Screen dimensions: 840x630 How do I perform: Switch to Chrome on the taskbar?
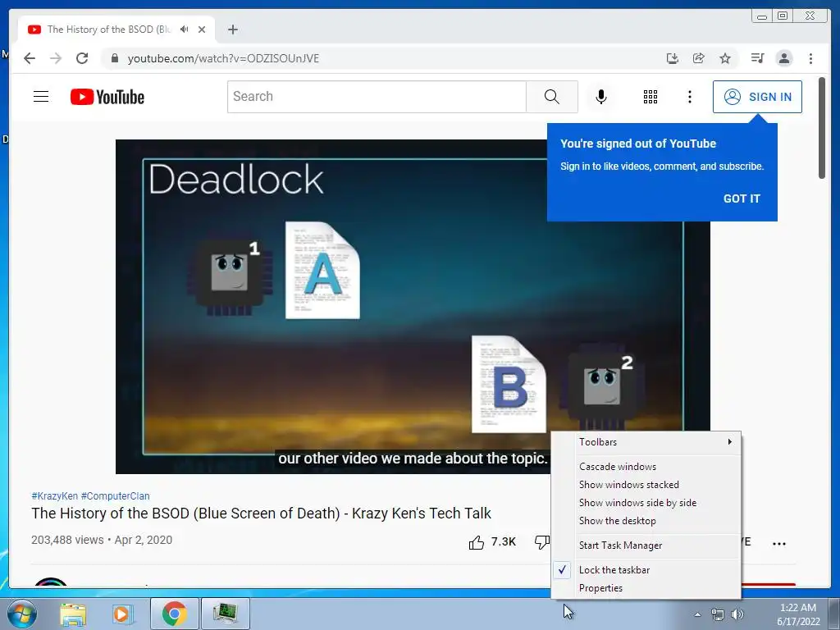tap(174, 614)
